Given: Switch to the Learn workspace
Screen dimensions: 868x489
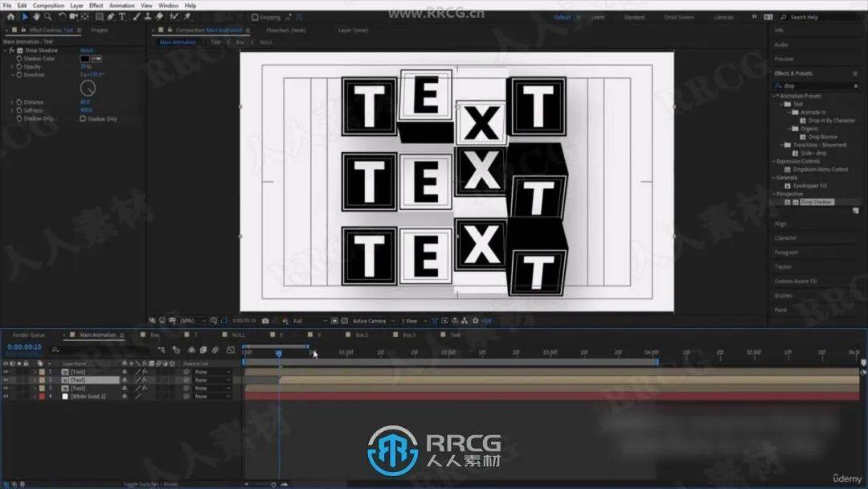Looking at the screenshot, I should point(598,17).
